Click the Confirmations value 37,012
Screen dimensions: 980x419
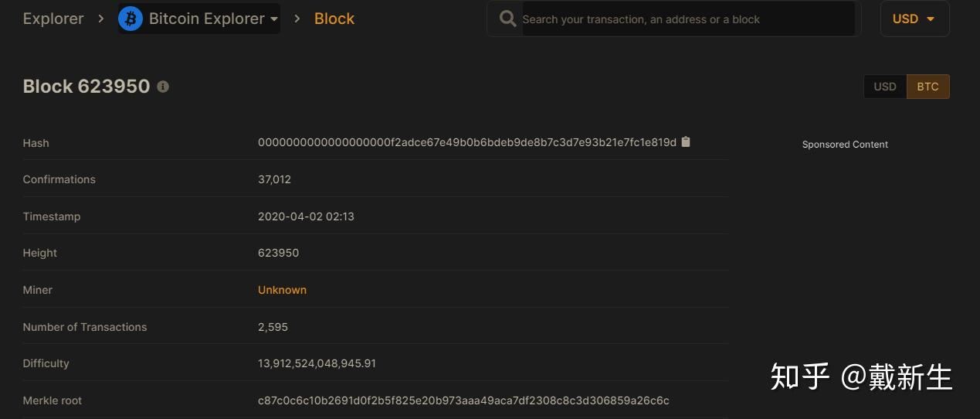click(x=274, y=179)
